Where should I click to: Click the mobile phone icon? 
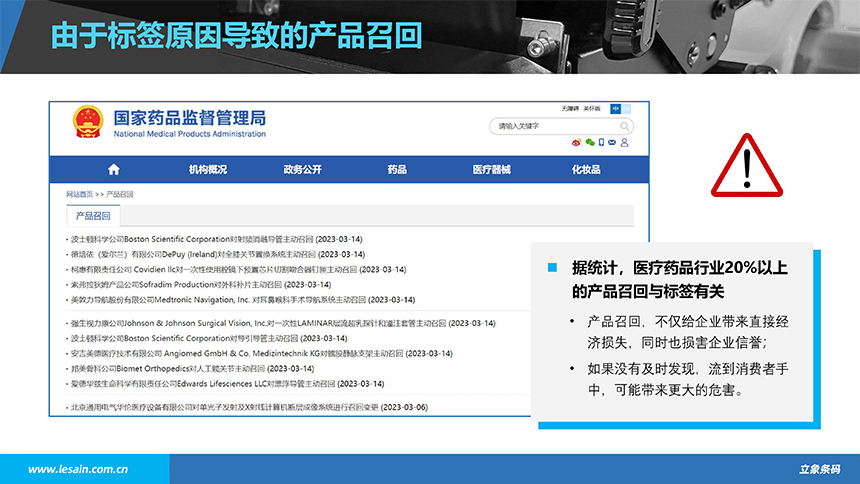tap(601, 143)
